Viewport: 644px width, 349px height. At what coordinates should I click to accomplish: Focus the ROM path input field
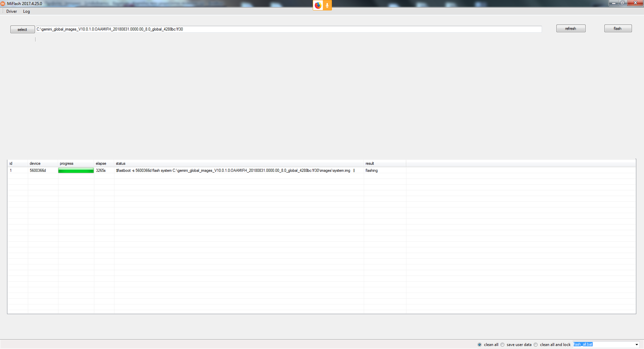click(289, 29)
